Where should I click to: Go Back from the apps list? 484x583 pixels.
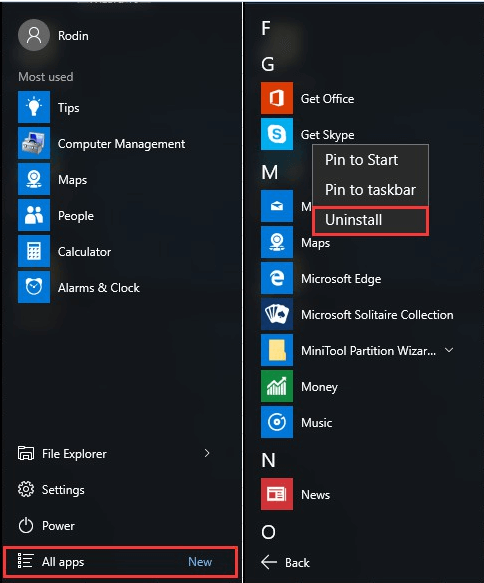pyautogui.click(x=285, y=562)
